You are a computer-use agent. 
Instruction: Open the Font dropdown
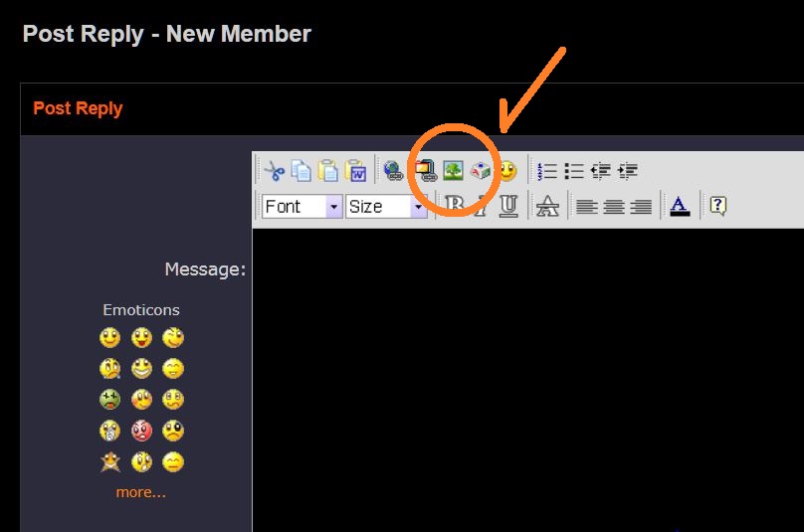[x=302, y=206]
